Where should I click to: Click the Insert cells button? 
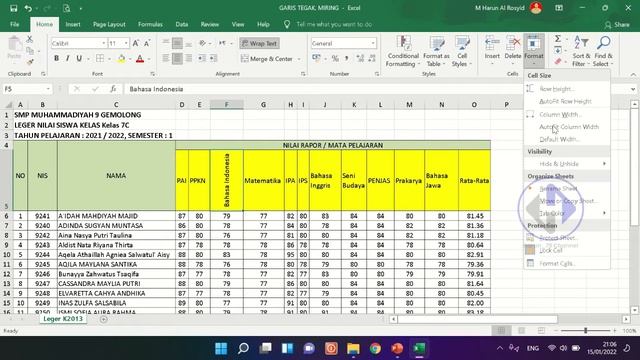click(x=492, y=51)
